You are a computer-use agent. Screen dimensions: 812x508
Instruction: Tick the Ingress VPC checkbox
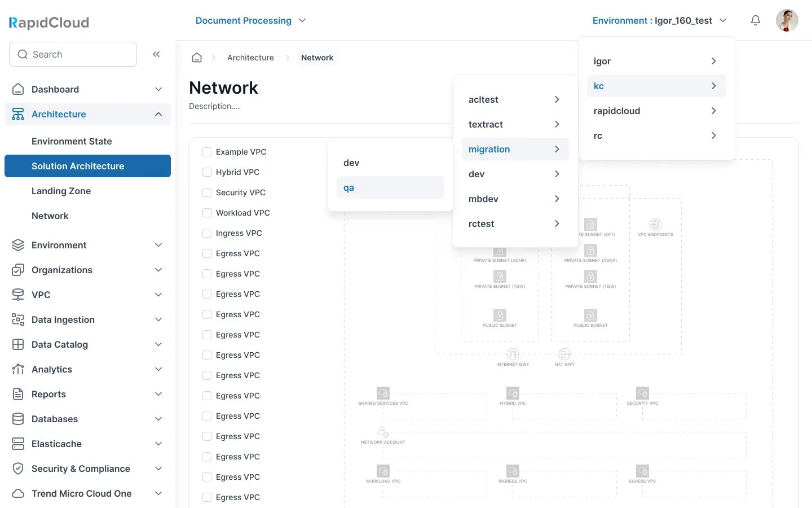207,233
